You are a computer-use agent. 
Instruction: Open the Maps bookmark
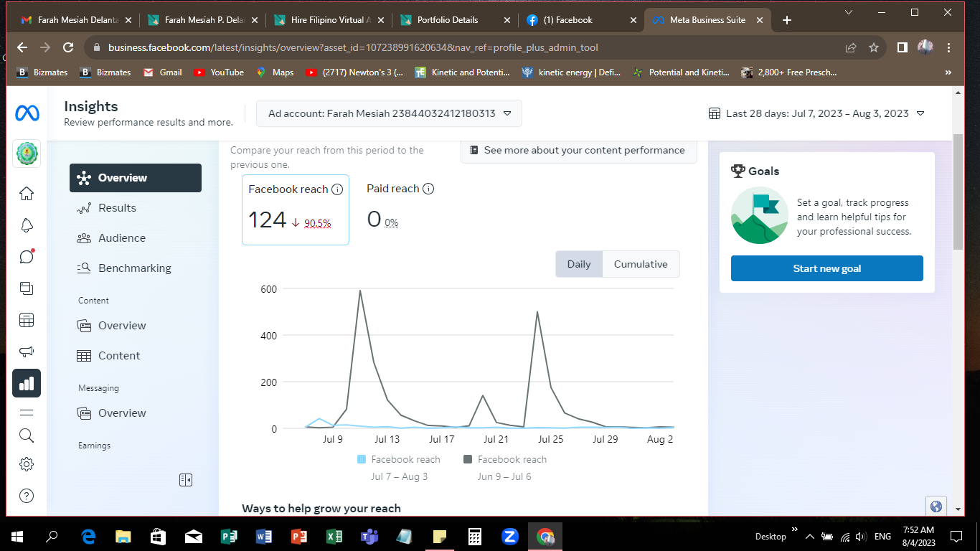275,72
